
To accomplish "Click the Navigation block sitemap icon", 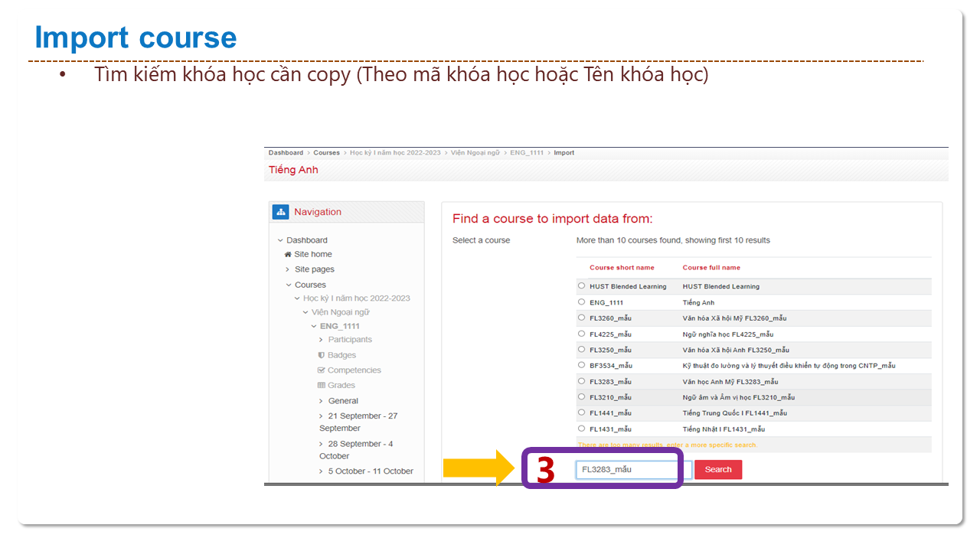I will (x=281, y=212).
